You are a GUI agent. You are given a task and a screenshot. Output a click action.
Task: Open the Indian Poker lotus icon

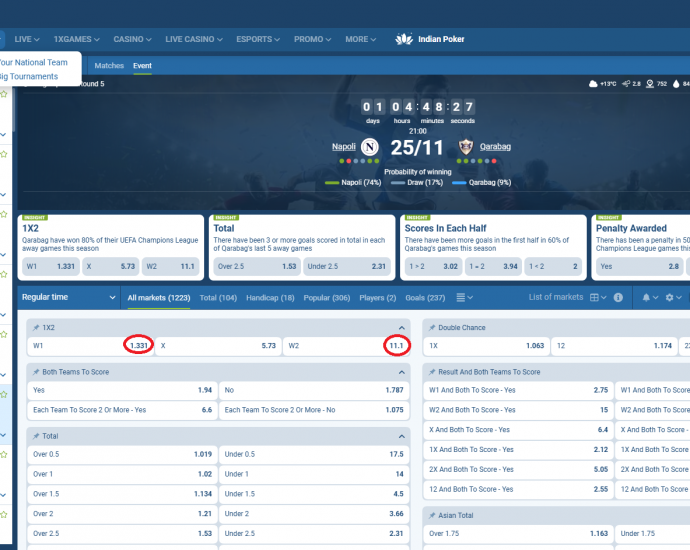(x=404, y=39)
